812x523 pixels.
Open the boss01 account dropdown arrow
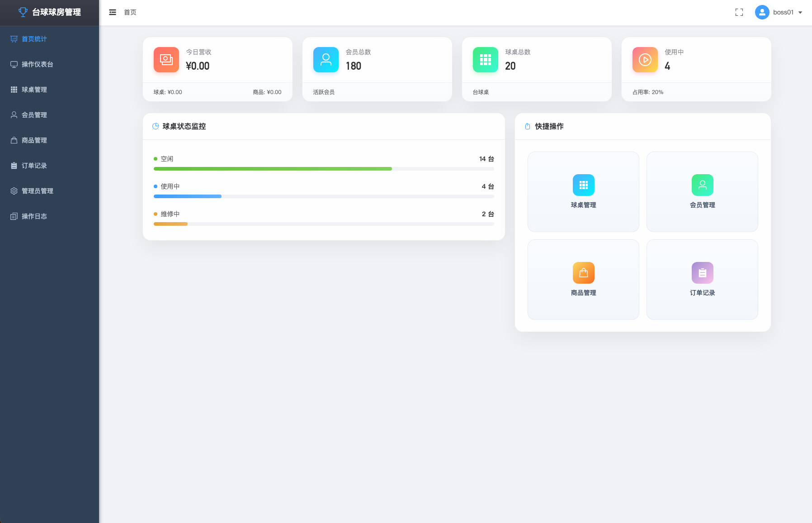click(x=800, y=13)
